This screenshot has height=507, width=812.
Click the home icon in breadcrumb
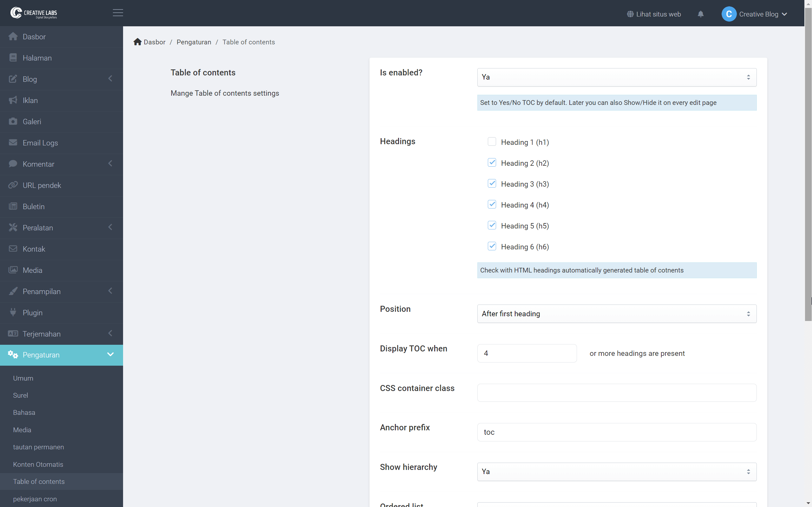pos(137,42)
